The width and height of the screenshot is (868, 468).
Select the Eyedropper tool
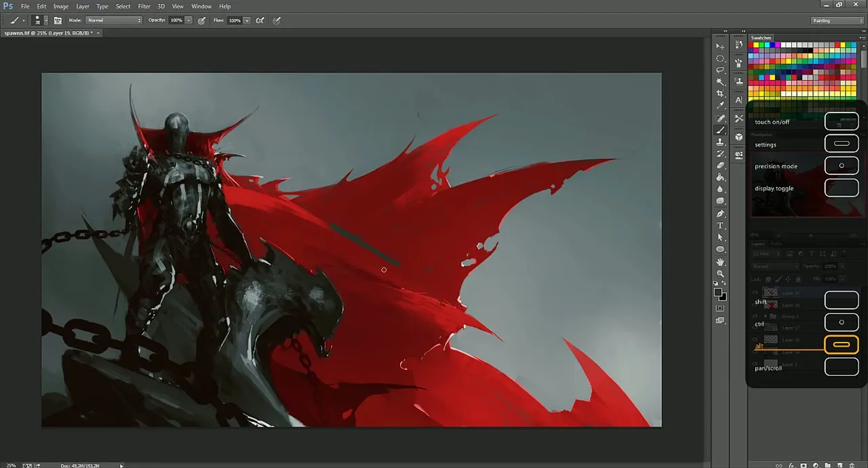click(x=720, y=106)
